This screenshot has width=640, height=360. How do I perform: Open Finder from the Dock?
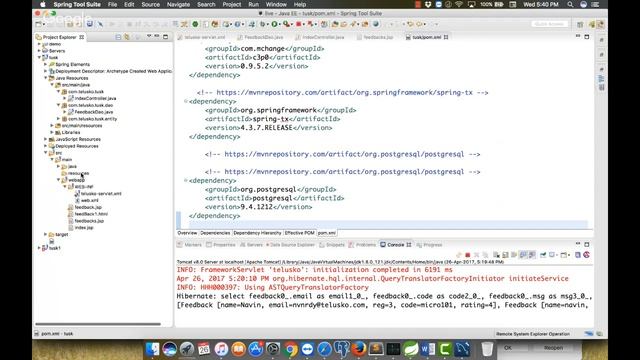click(x=153, y=349)
